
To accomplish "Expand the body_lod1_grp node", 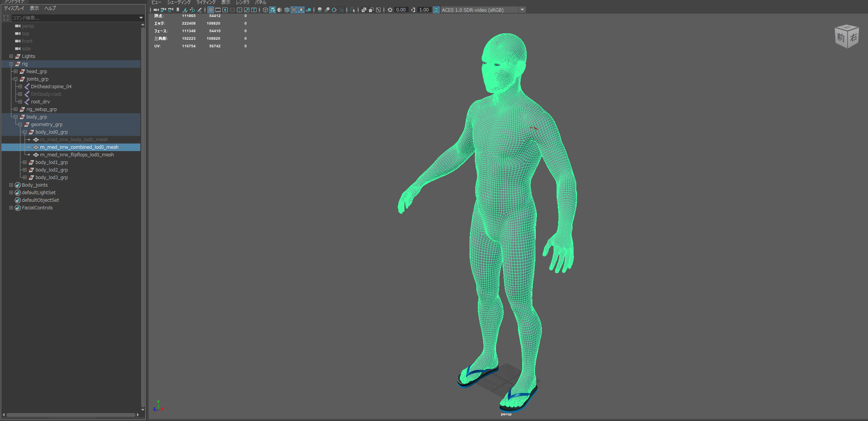I will tap(25, 162).
